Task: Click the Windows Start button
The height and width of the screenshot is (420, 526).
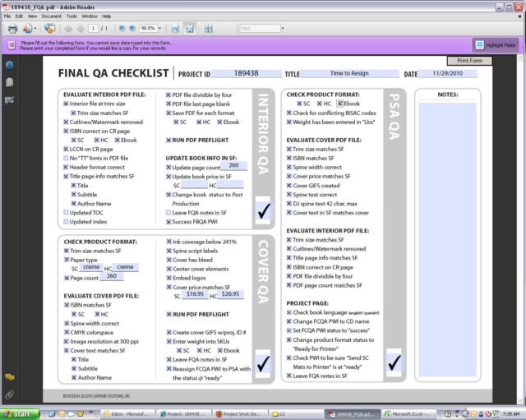Action: [20, 413]
